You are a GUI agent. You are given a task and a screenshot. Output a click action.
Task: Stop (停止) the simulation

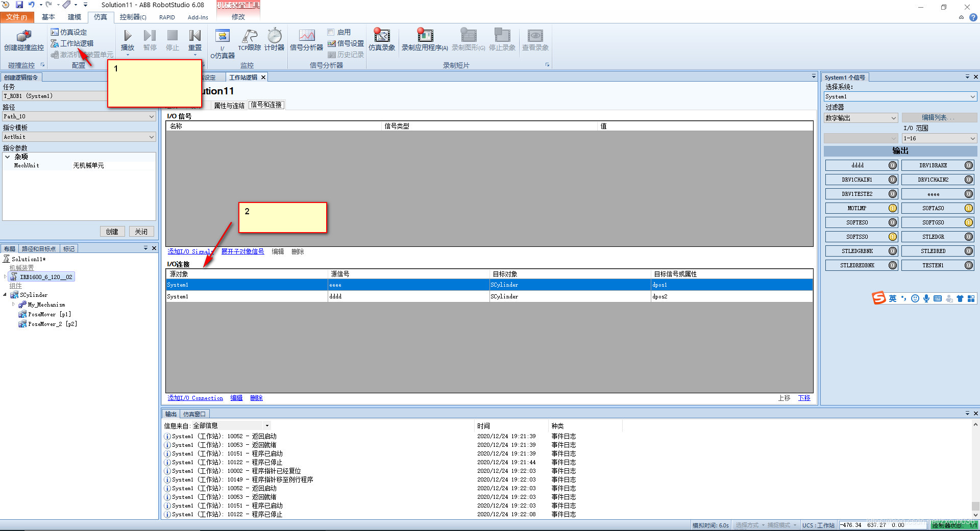[173, 40]
